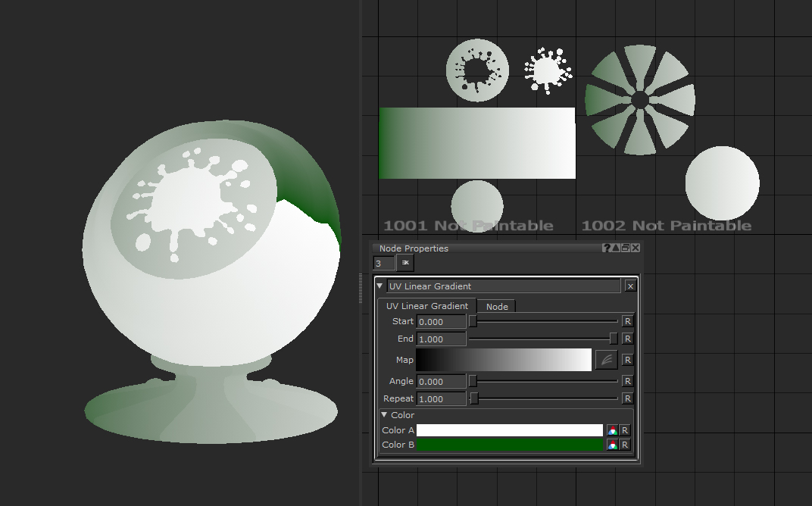Switch to the Node tab

pos(497,306)
